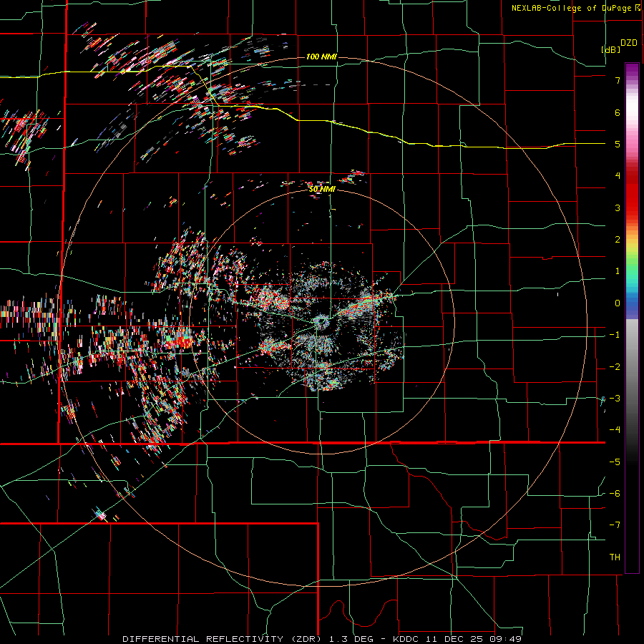Click the 11 DEC 25 09:49 timestamp
This screenshot has height=644, width=644.
click(474, 639)
